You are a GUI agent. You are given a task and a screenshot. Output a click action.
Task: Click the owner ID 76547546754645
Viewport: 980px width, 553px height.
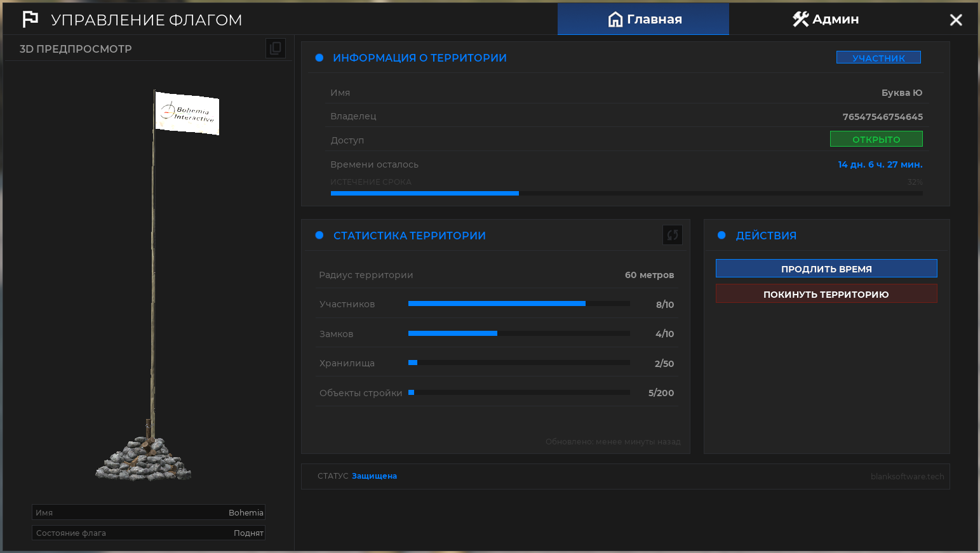coord(883,117)
